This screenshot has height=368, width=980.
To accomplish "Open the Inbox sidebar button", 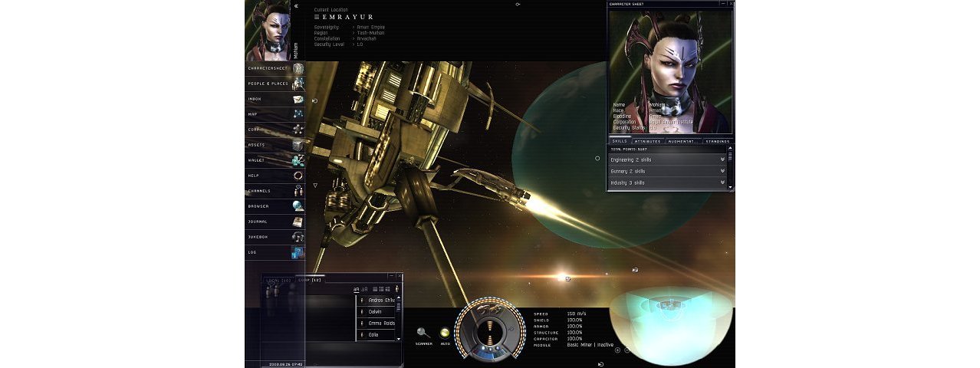I will click(x=275, y=99).
